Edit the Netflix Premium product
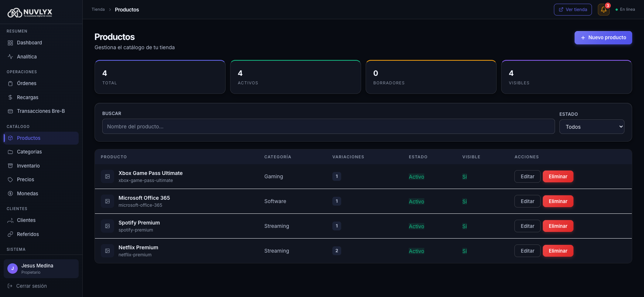The image size is (644, 297). 527,251
